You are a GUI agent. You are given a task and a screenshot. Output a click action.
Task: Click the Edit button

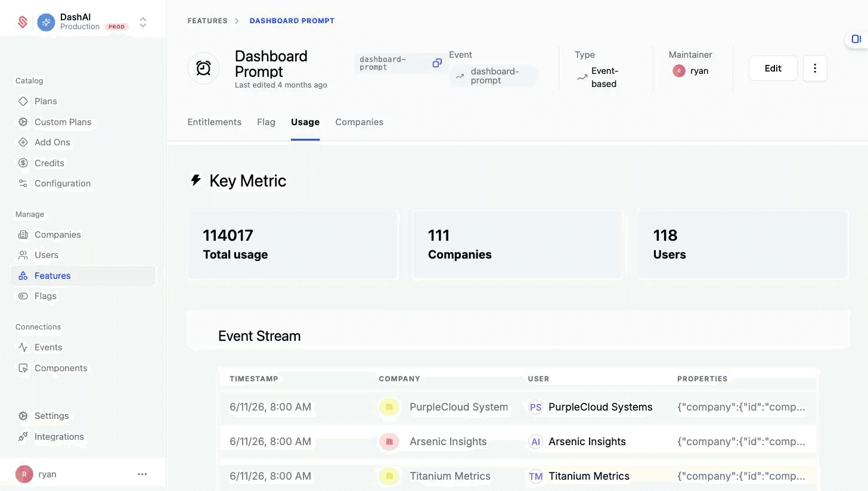pos(773,69)
